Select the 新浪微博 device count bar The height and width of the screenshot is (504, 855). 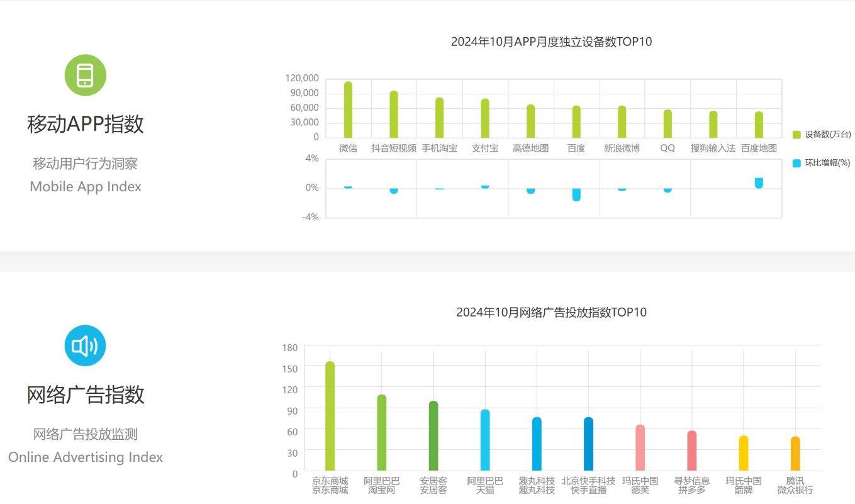(622, 121)
